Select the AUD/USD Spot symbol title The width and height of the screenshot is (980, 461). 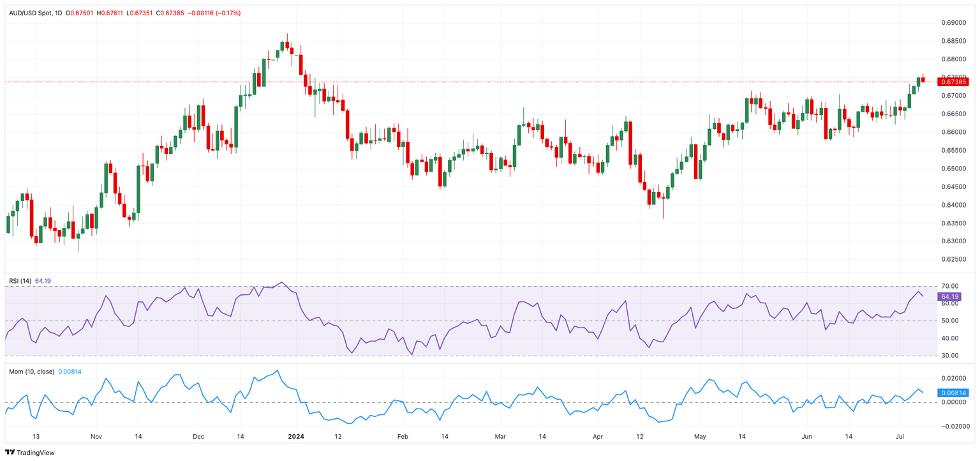[31, 13]
